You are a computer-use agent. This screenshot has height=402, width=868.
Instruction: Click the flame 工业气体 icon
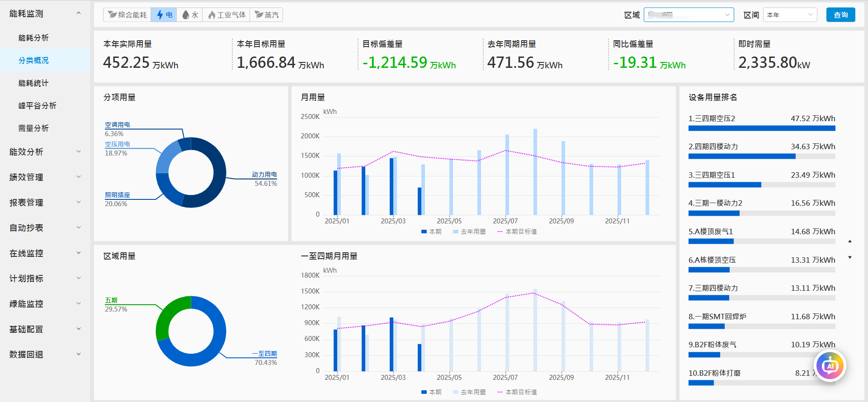212,15
